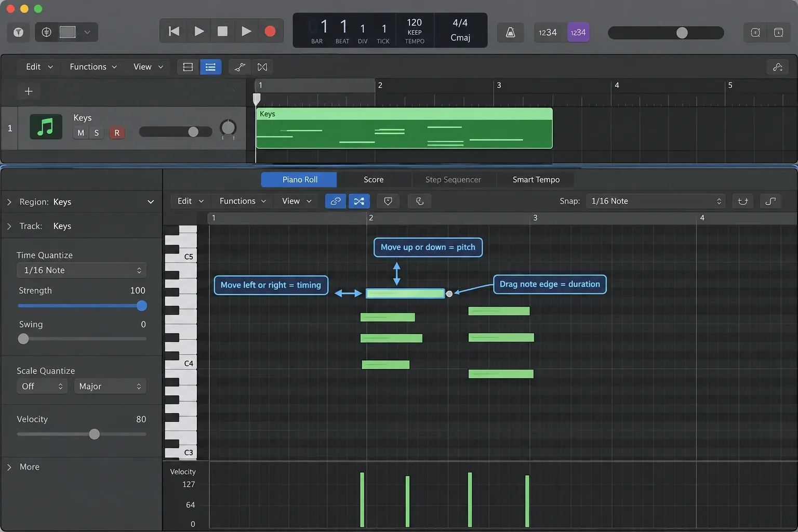This screenshot has width=798, height=532.
Task: Open the Time Quantize 1/16 Note dropdown
Action: point(82,270)
